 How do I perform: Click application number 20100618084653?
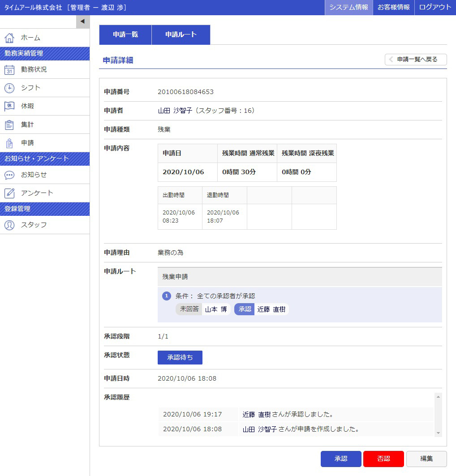click(186, 92)
